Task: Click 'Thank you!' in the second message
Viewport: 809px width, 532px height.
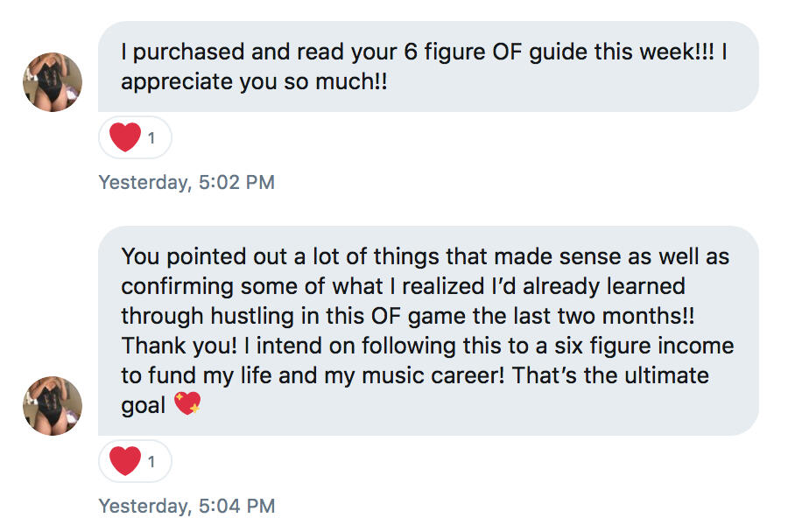Action: click(x=164, y=346)
